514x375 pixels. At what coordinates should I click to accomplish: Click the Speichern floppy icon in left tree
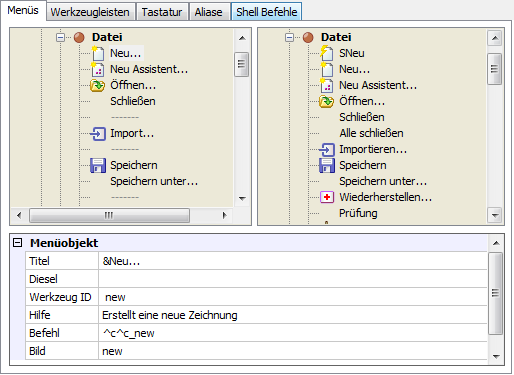[98, 165]
